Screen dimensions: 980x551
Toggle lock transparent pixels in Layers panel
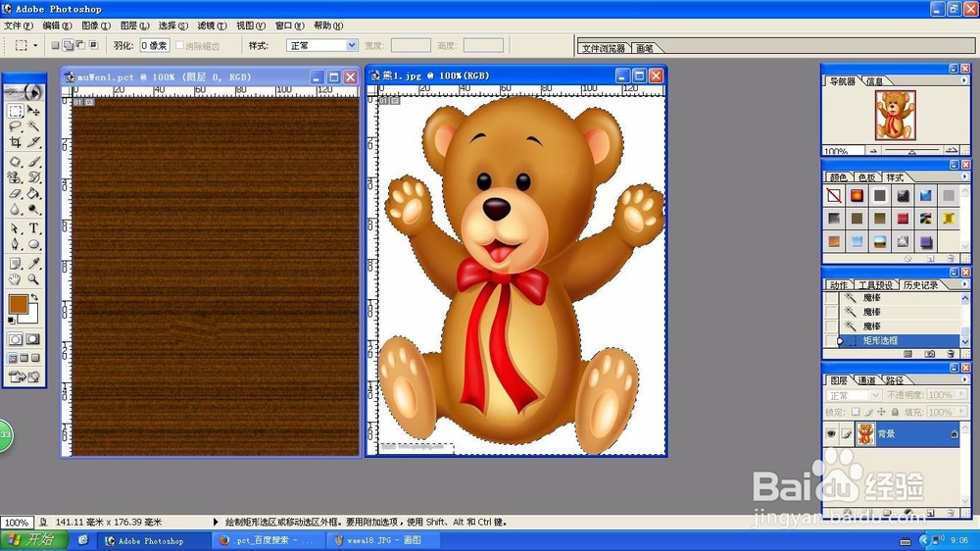(856, 412)
